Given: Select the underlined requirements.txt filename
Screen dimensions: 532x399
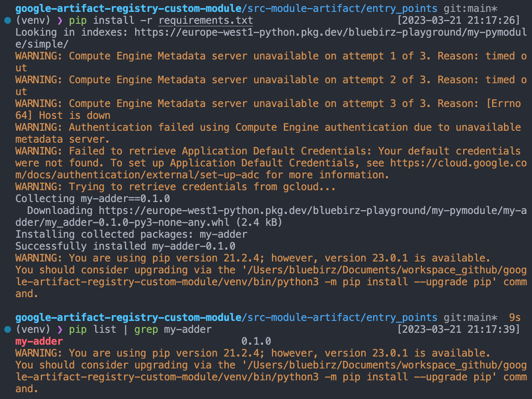Looking at the screenshot, I should click(206, 21).
